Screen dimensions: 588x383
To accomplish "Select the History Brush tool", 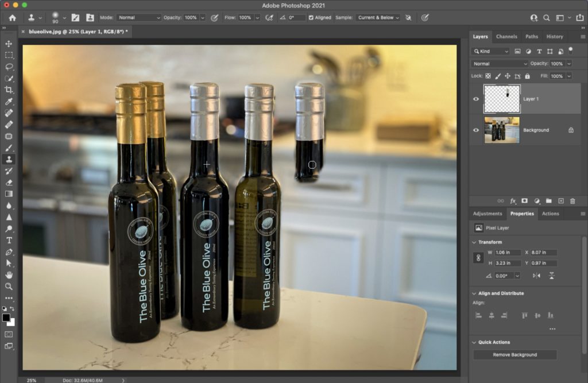I will pos(9,171).
